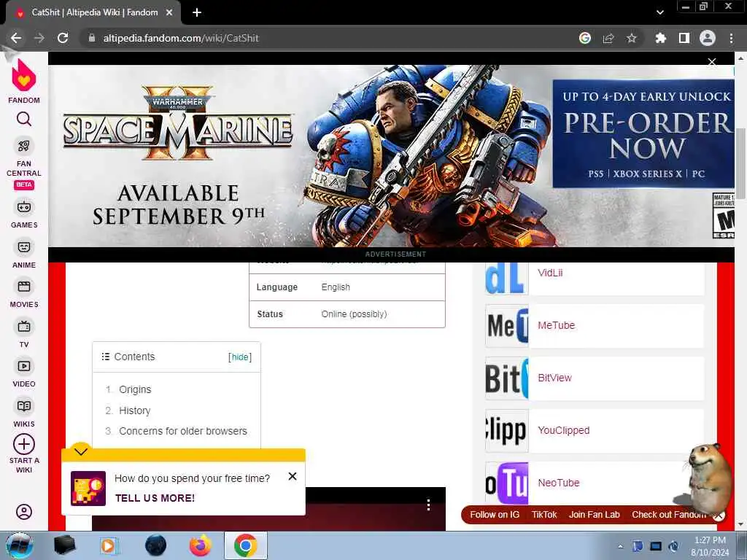Open a new browser tab
Viewport: 747px width, 560px height.
[x=197, y=13]
